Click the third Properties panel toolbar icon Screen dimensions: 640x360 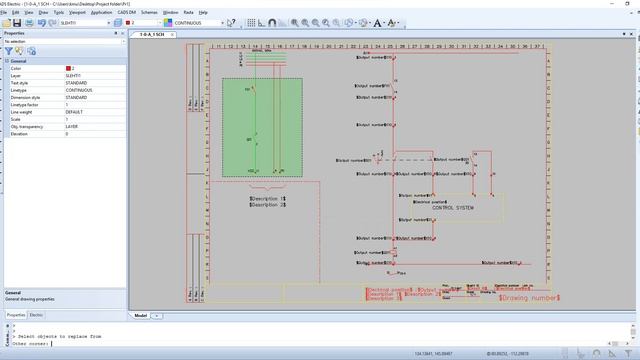31,51
